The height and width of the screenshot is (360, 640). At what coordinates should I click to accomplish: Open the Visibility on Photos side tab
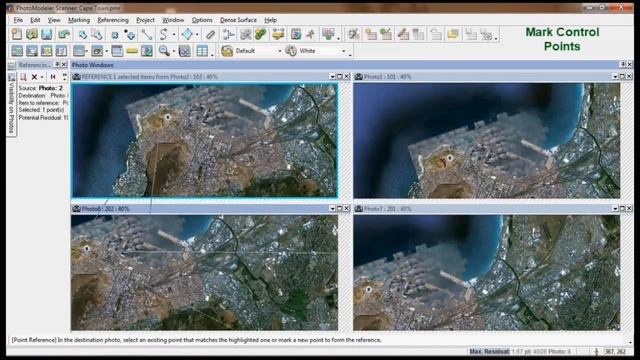click(11, 105)
